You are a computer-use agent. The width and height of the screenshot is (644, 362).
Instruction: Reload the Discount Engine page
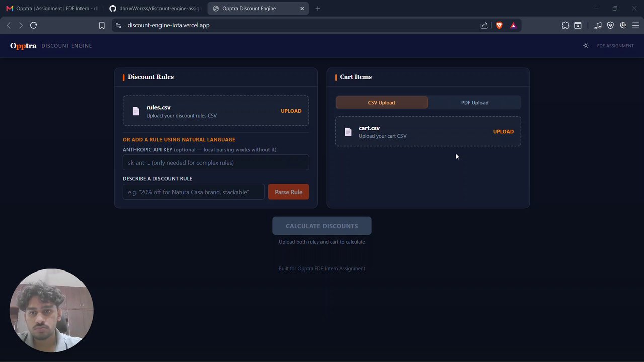(34, 25)
